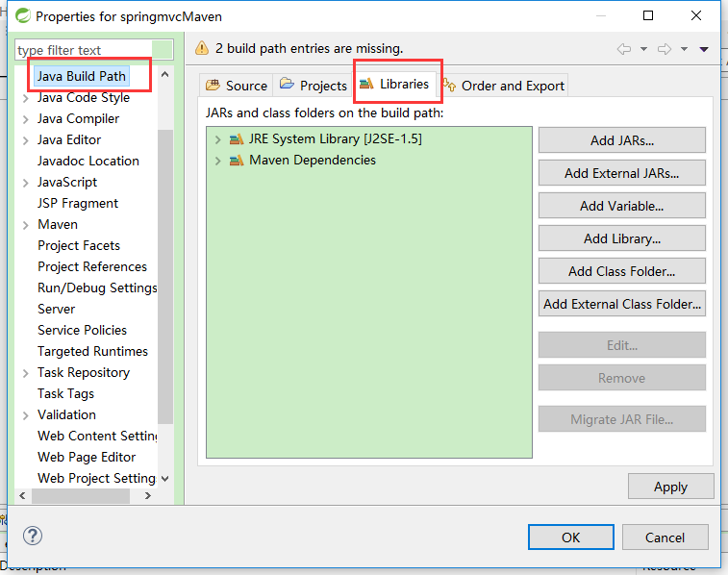Select Web Content Settings in sidebar

(x=97, y=436)
